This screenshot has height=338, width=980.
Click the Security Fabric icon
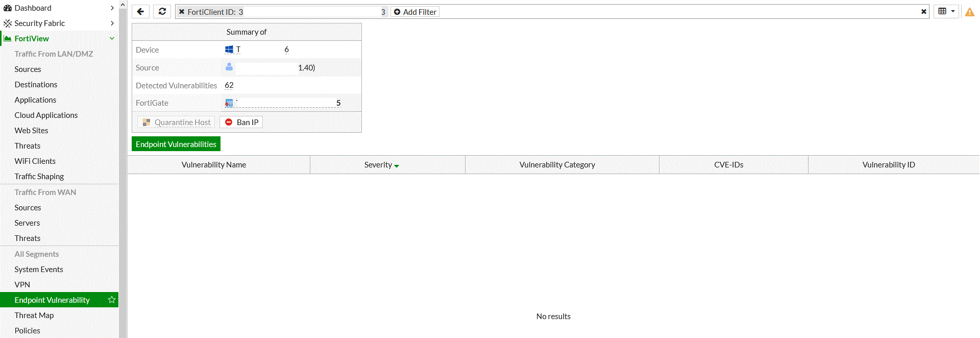pos(8,23)
